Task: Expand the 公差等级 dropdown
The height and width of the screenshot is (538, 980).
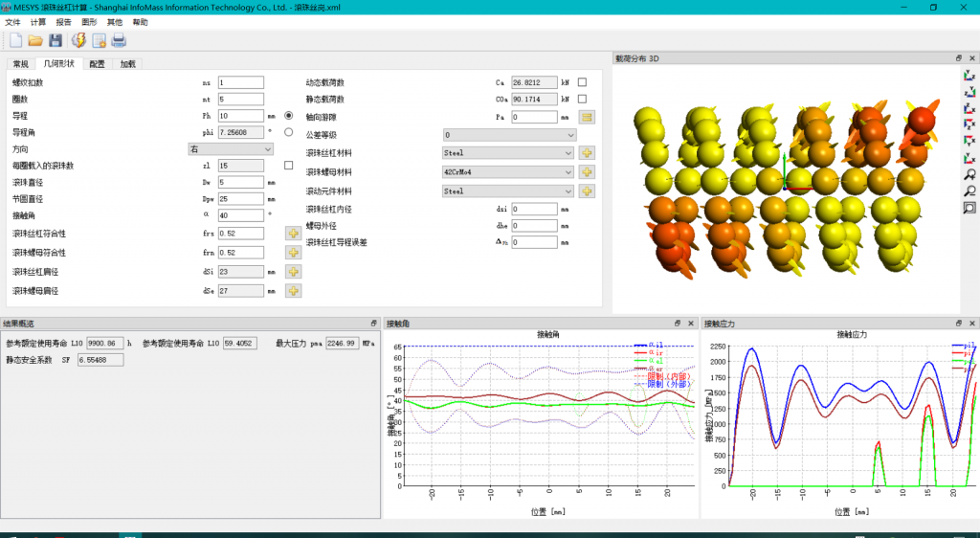Action: point(509,134)
